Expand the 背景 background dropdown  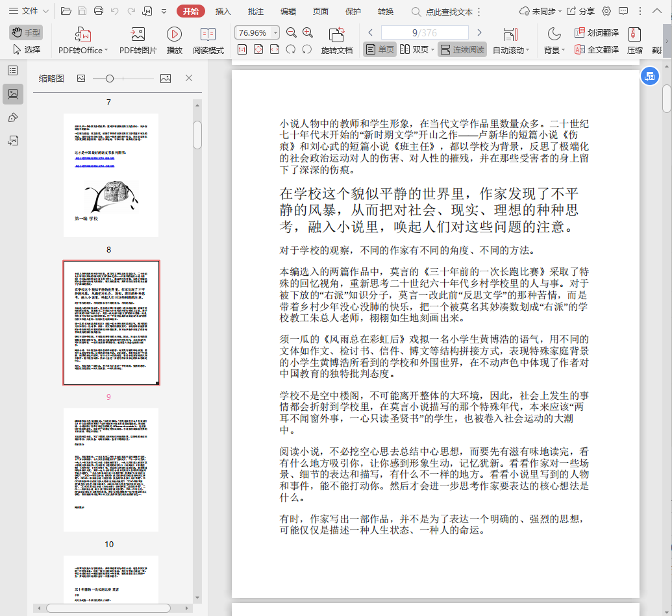[x=562, y=50]
